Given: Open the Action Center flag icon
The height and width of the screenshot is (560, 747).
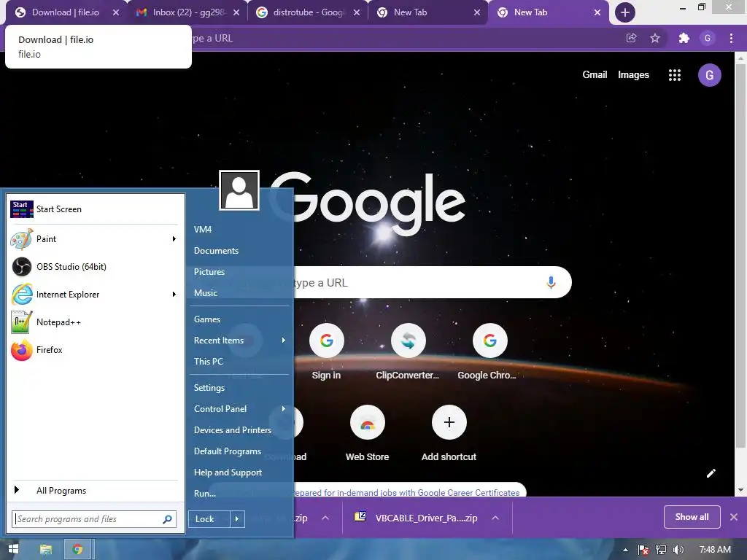Looking at the screenshot, I should [x=643, y=550].
